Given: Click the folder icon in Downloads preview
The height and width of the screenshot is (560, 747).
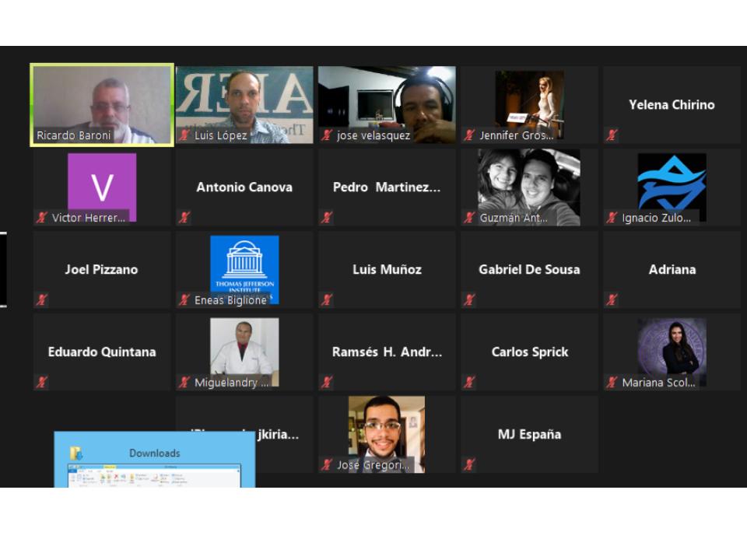Looking at the screenshot, I should tap(76, 453).
